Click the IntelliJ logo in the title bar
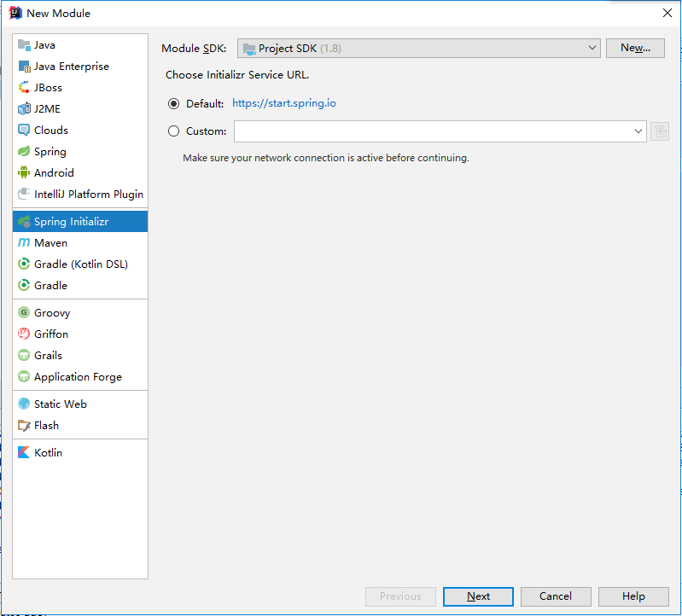This screenshot has width=682, height=616. [15, 13]
